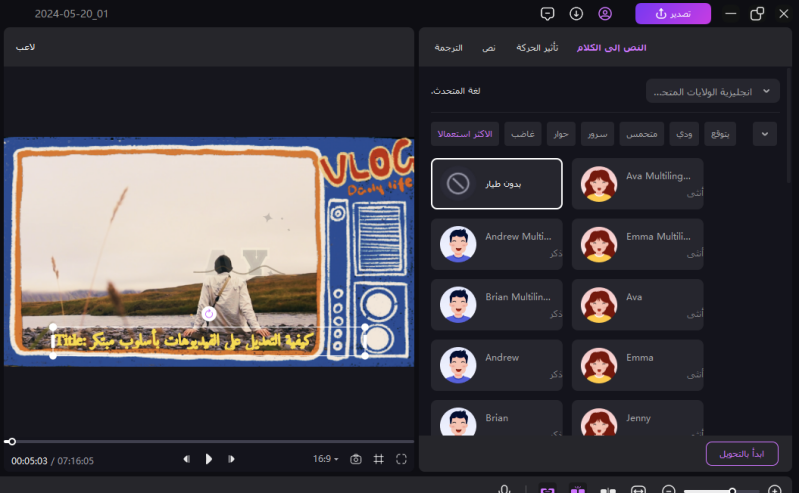Click the ابدأ بالتحويل button
Viewport: 799px width, 493px height.
click(x=741, y=453)
